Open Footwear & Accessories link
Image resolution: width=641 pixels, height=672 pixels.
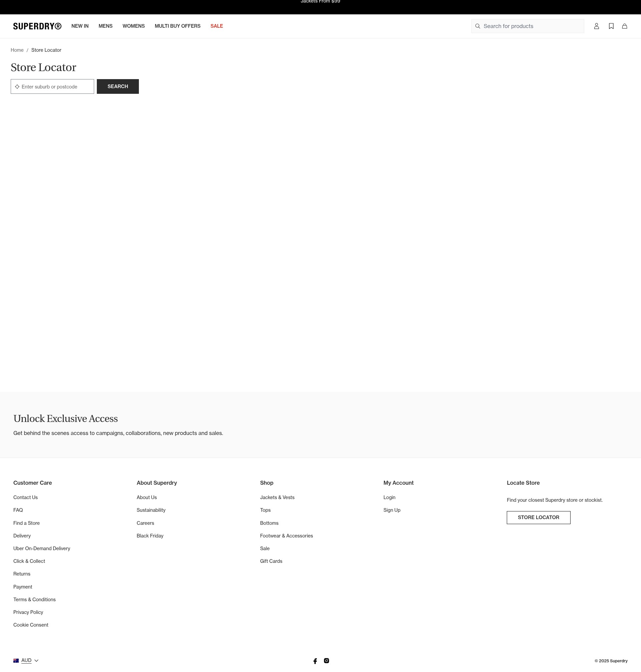[x=286, y=536]
